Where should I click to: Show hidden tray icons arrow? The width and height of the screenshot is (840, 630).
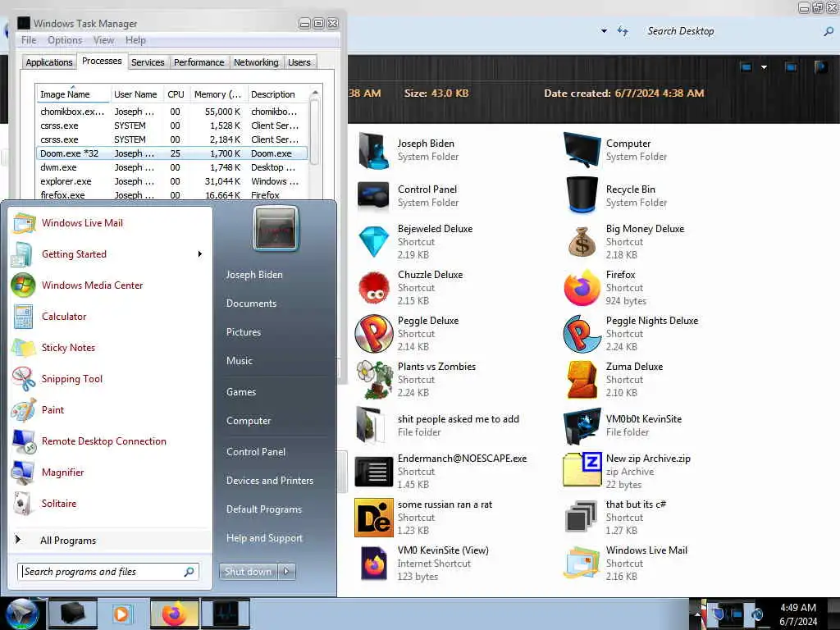pos(697,614)
